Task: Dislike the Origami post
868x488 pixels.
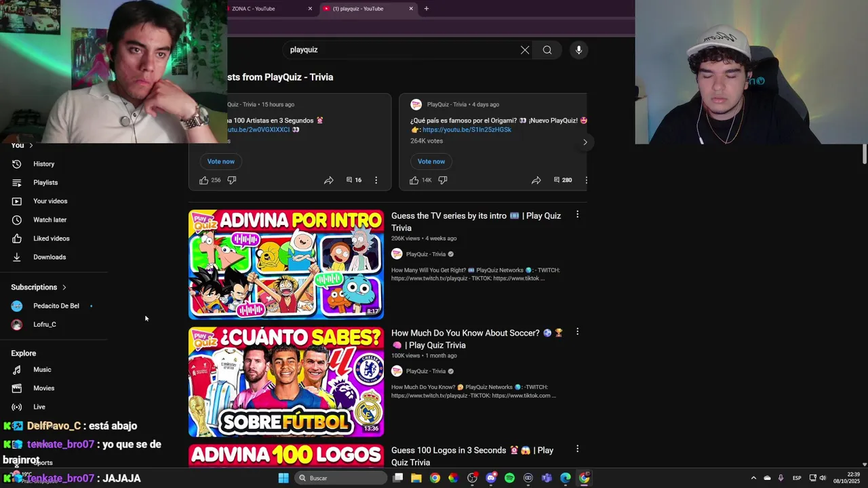Action: click(x=443, y=180)
